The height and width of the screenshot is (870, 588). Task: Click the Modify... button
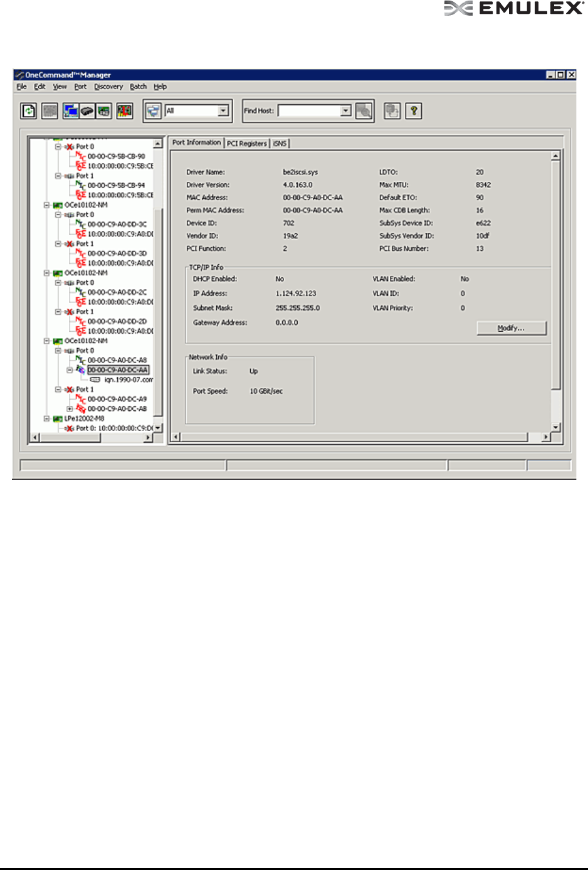point(512,328)
